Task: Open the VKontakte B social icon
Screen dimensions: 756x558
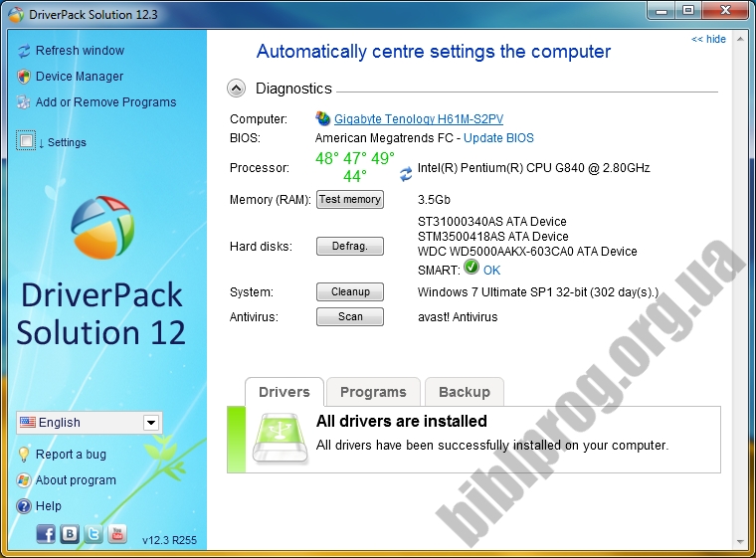Action: (70, 534)
